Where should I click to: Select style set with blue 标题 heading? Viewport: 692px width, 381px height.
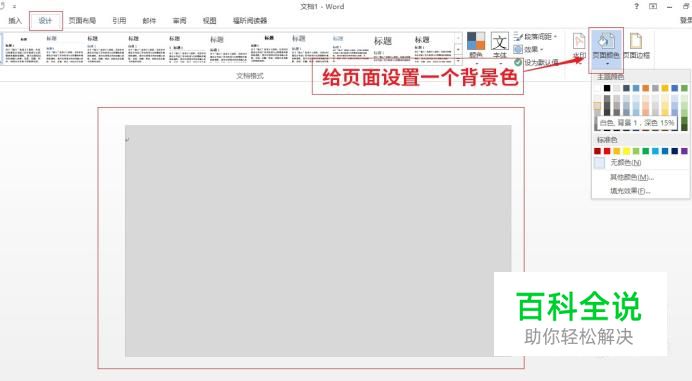click(350, 49)
